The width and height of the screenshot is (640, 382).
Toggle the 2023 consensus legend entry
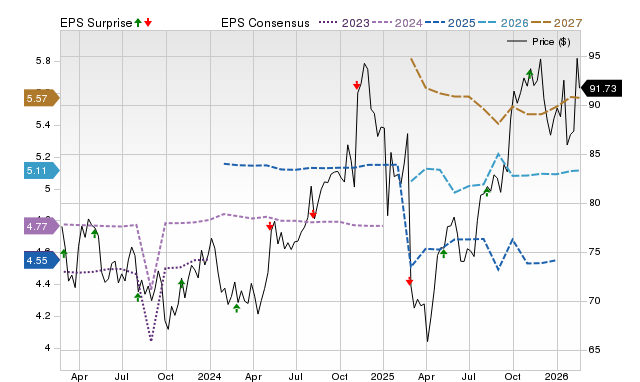[344, 23]
